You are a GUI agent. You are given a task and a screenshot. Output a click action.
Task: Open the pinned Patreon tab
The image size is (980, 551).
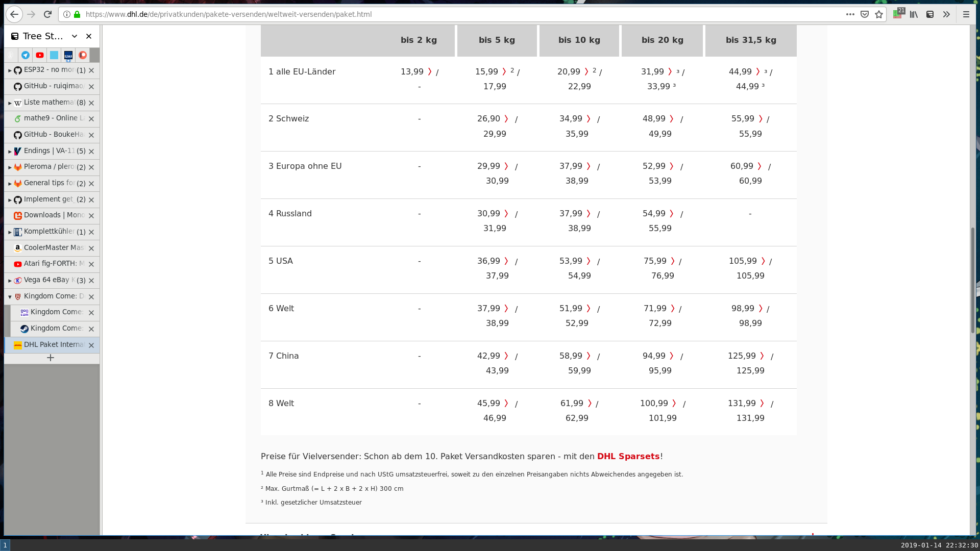pyautogui.click(x=83, y=55)
